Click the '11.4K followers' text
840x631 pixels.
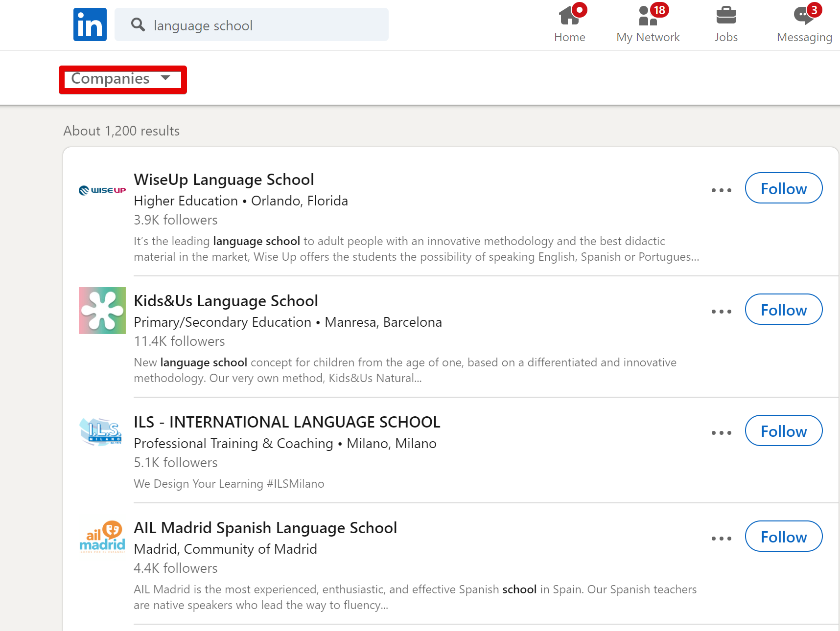(x=179, y=341)
